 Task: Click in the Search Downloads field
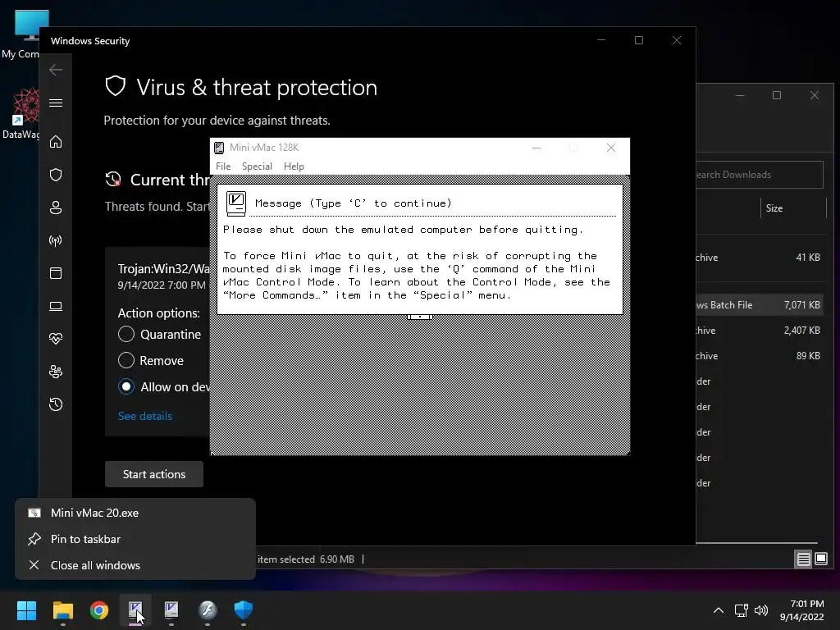(x=759, y=175)
